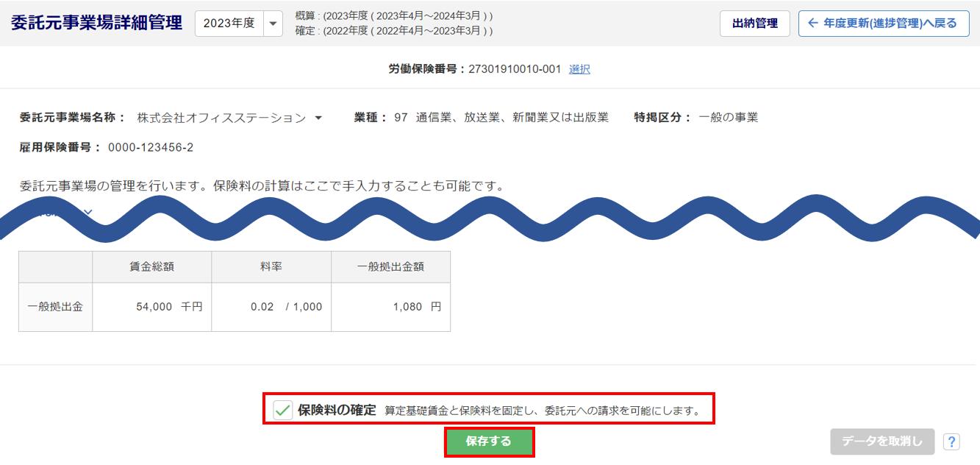Image resolution: width=980 pixels, height=465 pixels.
Task: Select the 2023年度 year field text
Action: (229, 24)
